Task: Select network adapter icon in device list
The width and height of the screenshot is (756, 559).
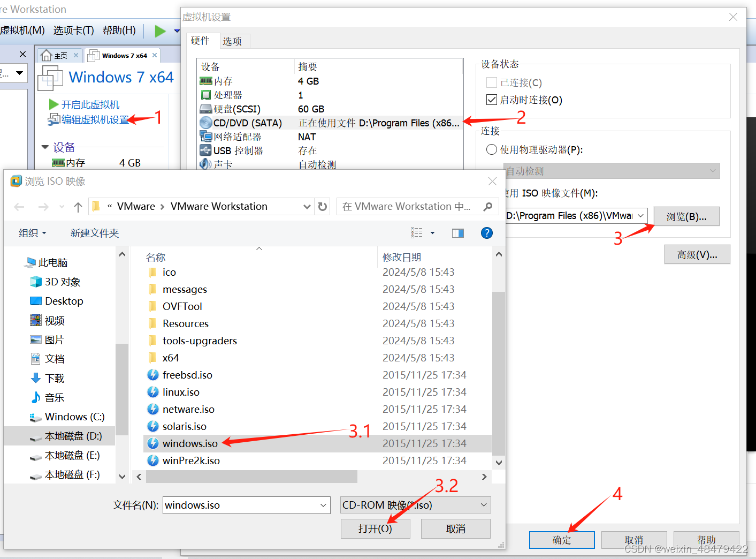Action: 206,137
